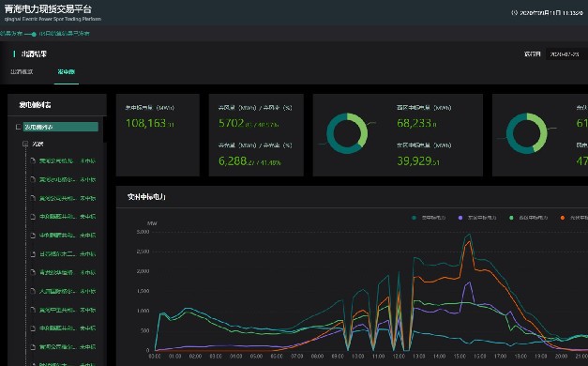Click the 13:00 tick on chart time axis
Viewport: 588px width, 366px height.
[418, 357]
